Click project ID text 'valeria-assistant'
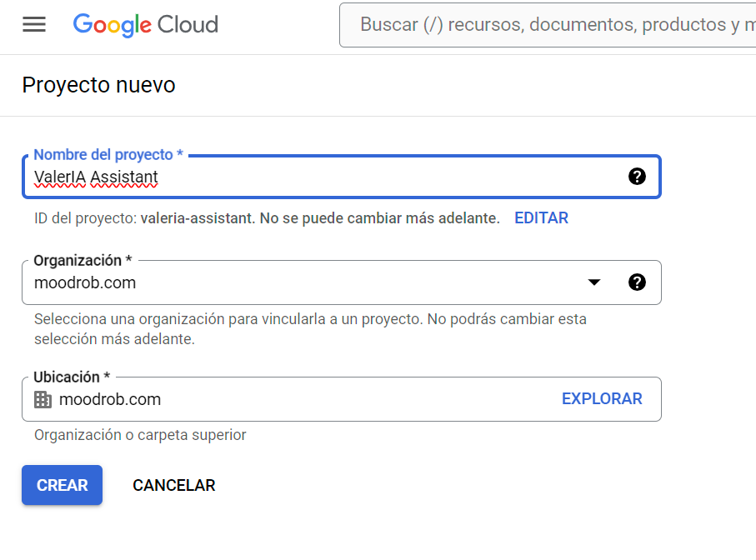The image size is (756, 560). click(198, 218)
